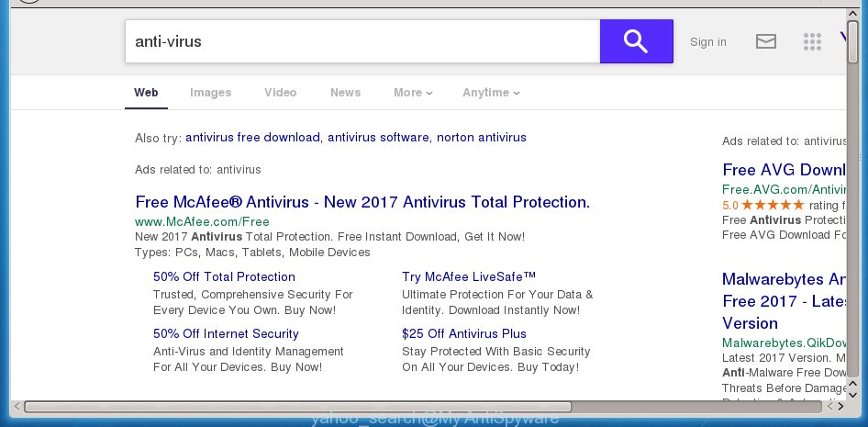Click the Malwarebytes.QikDow sidebar URL

785,343
